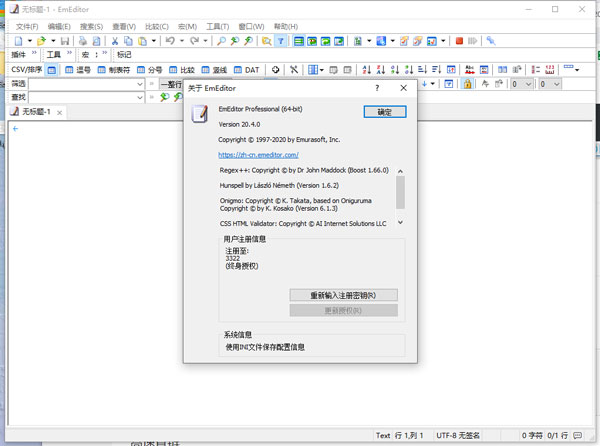Image resolution: width=600 pixels, height=446 pixels.
Task: Click the red Record macro icon
Action: 459,41
